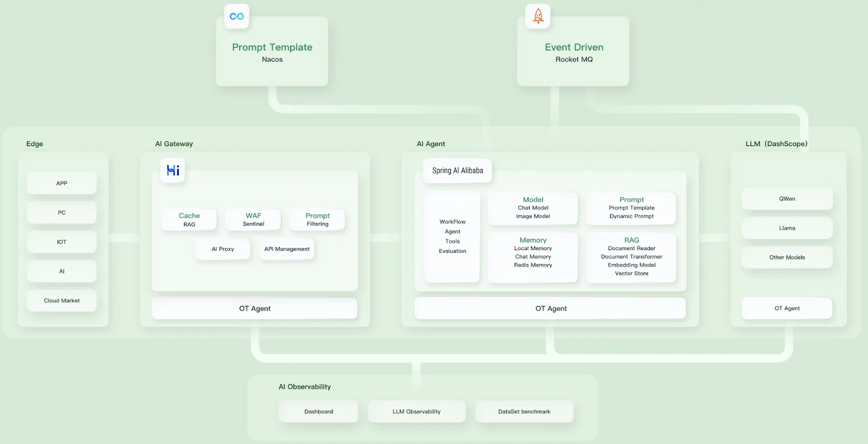Select the QWen model box
868x444 pixels.
pos(787,199)
